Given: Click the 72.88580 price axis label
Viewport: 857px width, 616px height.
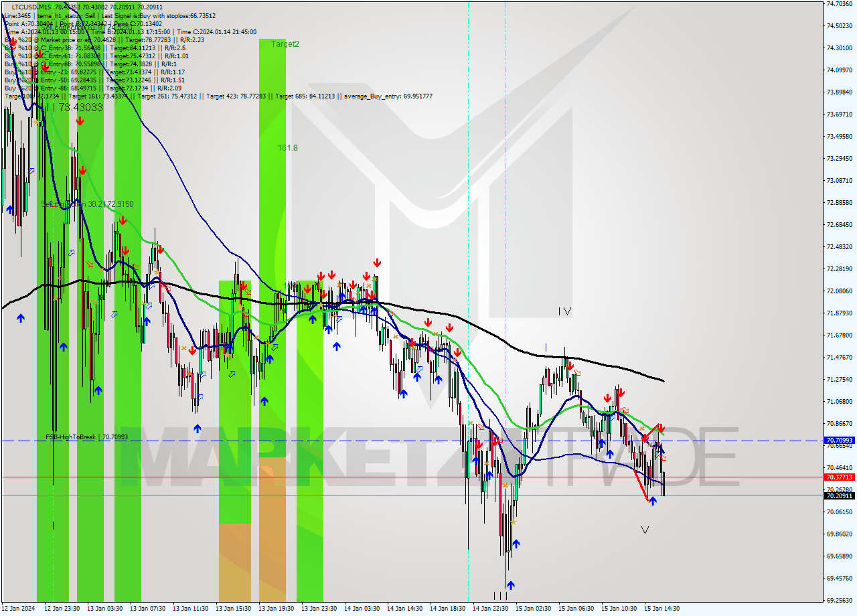Looking at the screenshot, I should pyautogui.click(x=840, y=202).
